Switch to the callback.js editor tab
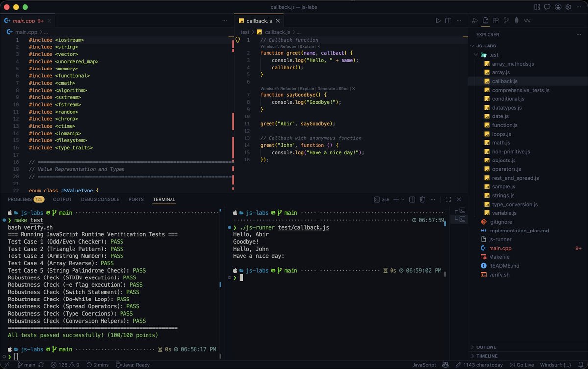Viewport: 588px width, 369px height. tap(259, 21)
